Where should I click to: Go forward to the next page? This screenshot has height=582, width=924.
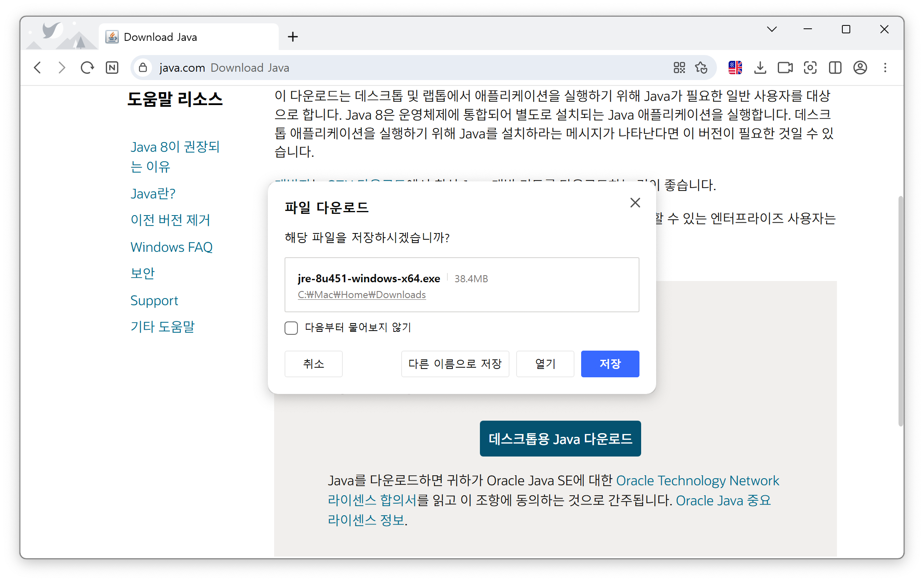click(62, 68)
